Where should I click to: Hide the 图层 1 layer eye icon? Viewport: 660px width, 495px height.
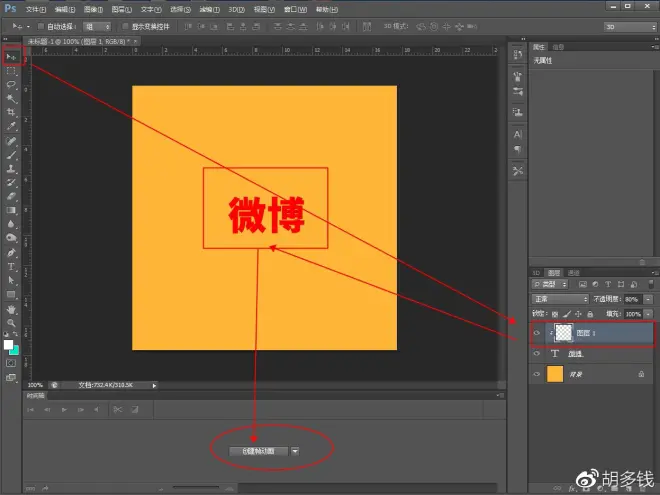(537, 333)
